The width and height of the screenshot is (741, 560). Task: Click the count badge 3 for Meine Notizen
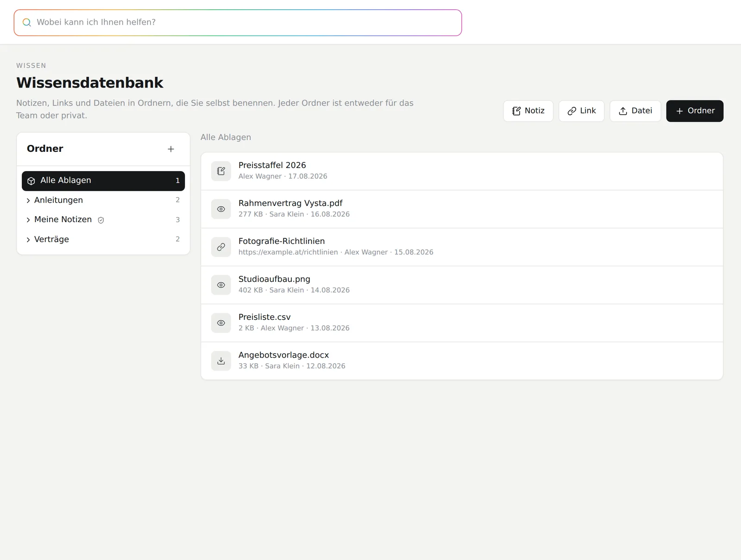tap(177, 220)
